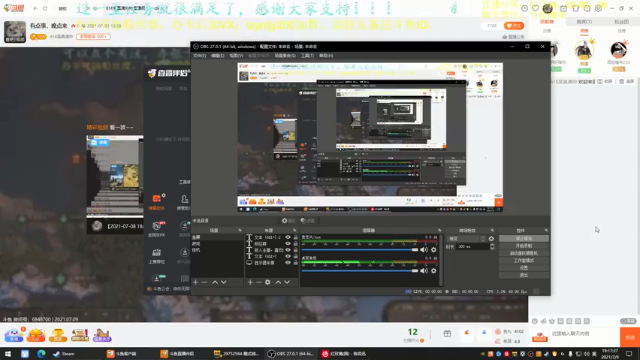Open the video thumbnail under 精彩视频

[115, 176]
